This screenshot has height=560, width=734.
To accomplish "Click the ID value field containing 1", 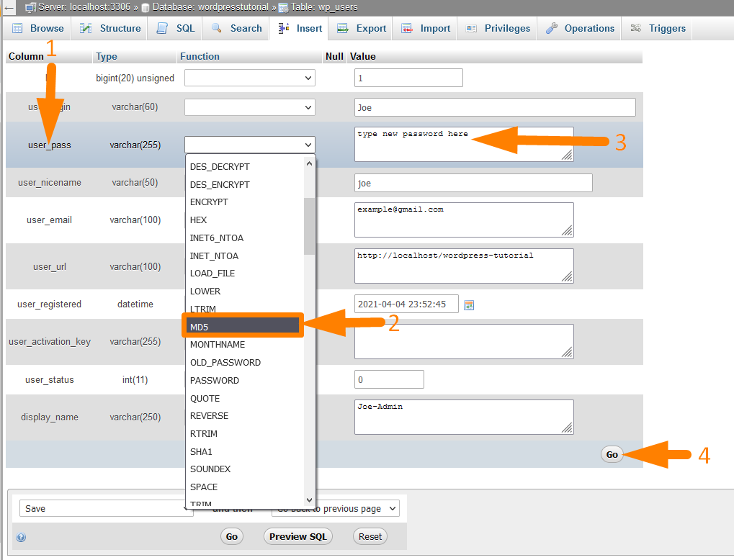I will point(408,78).
